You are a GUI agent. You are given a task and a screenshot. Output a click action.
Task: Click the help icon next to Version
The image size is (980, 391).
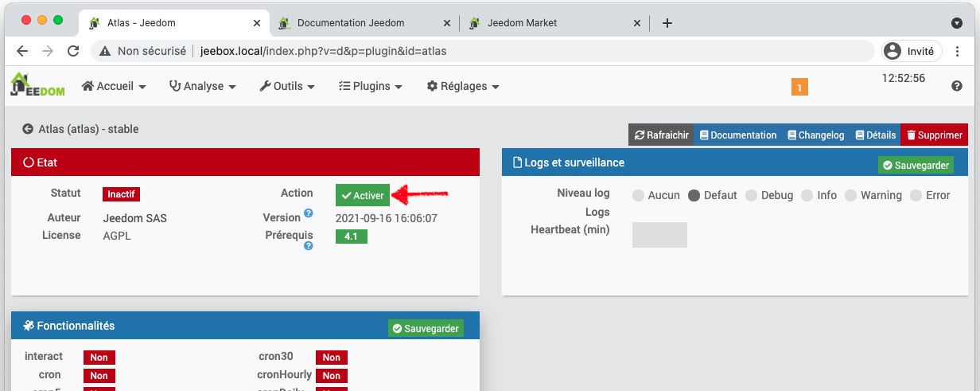click(309, 213)
